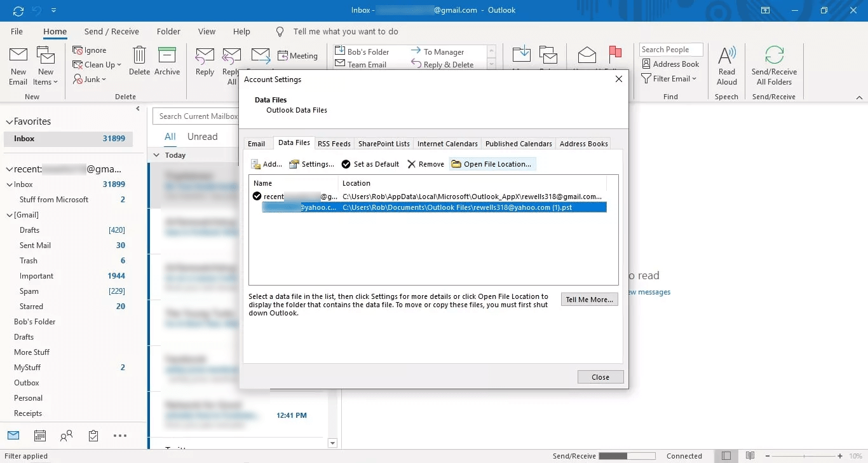This screenshot has width=868, height=463.
Task: Open the Address Books tab
Action: coord(584,144)
